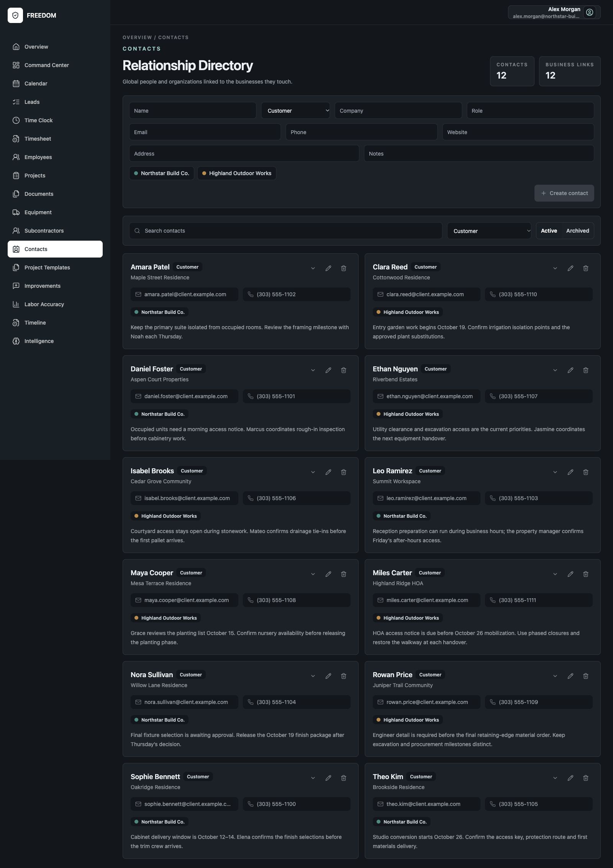This screenshot has width=613, height=868.
Task: Click the Highland Outdoor Works tag on Maya Cooper's card
Action: pos(166,618)
